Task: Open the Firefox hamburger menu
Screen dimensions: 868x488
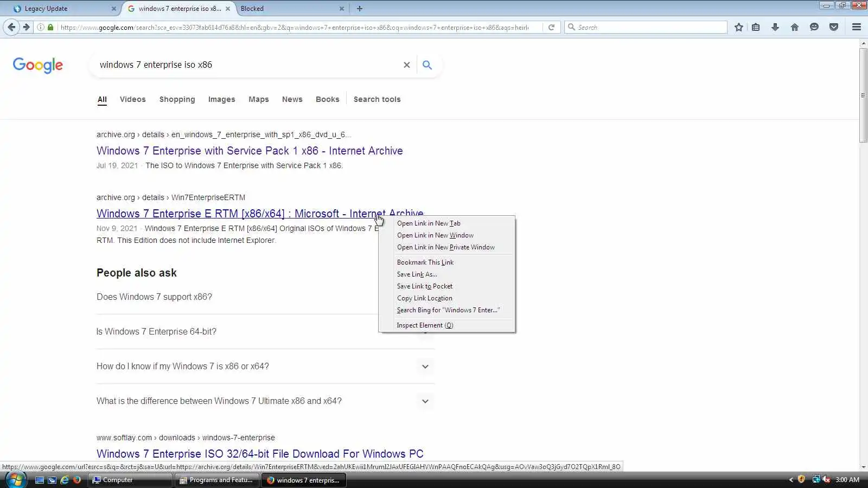Action: tap(857, 27)
